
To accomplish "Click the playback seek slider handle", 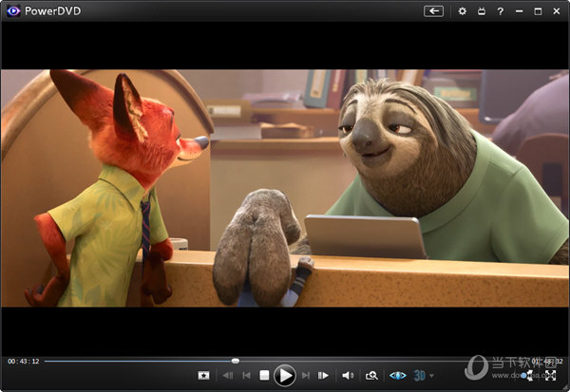I will pyautogui.click(x=236, y=361).
